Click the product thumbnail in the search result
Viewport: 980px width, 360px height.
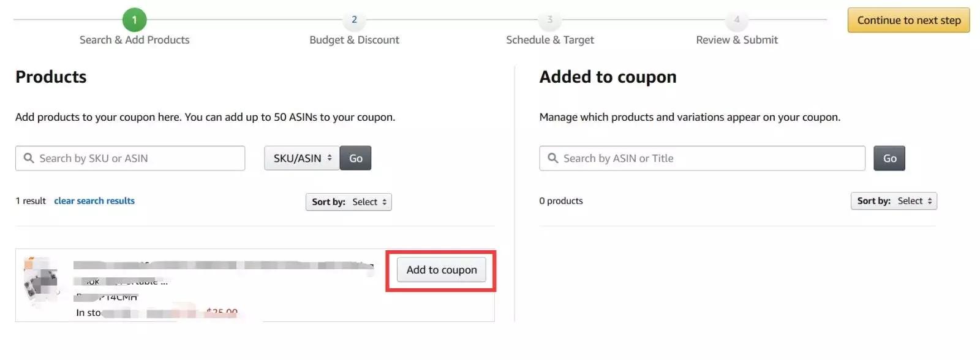pyautogui.click(x=40, y=283)
